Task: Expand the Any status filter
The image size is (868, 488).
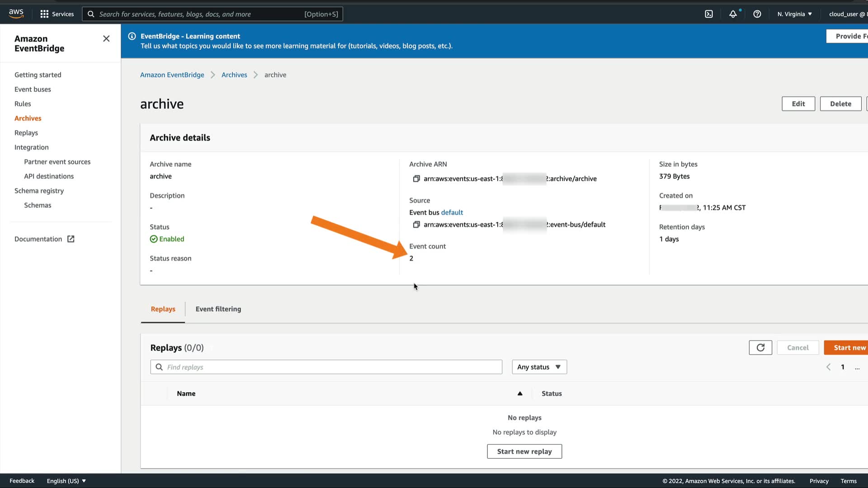Action: click(539, 367)
